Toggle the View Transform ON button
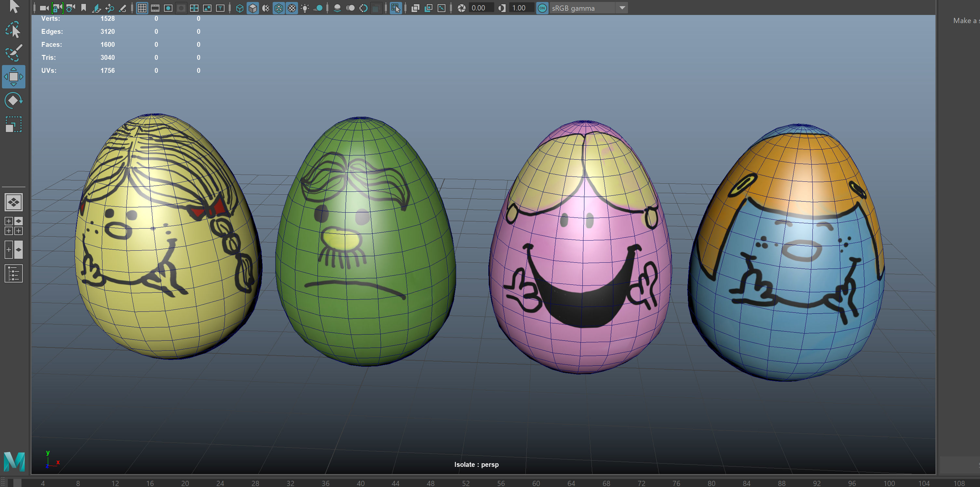 542,8
